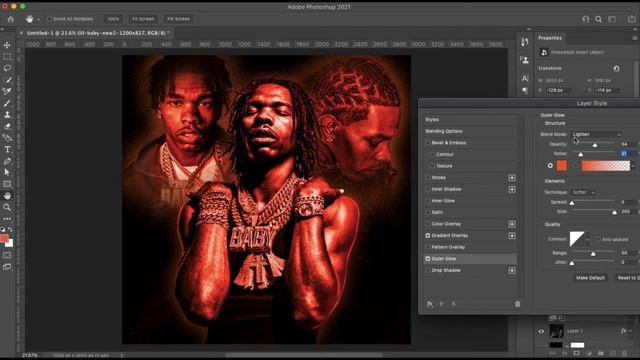The image size is (640, 360).
Task: Select the Move tool
Action: tap(7, 45)
